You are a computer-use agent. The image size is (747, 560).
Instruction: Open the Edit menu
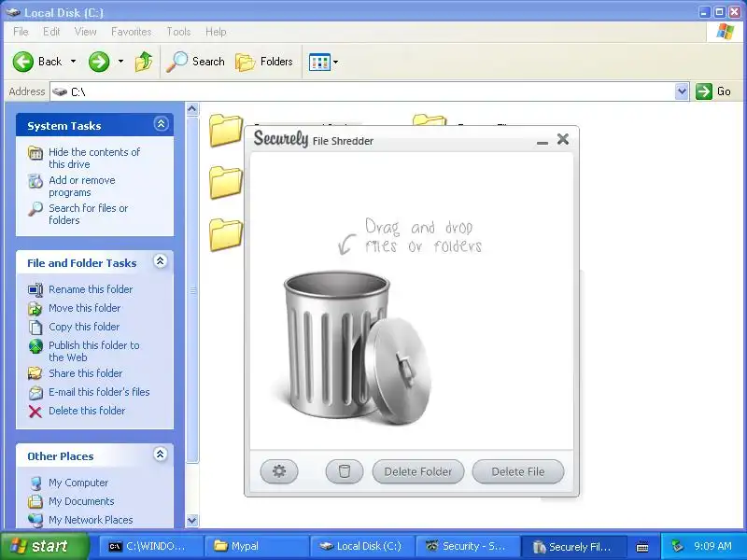pos(51,32)
